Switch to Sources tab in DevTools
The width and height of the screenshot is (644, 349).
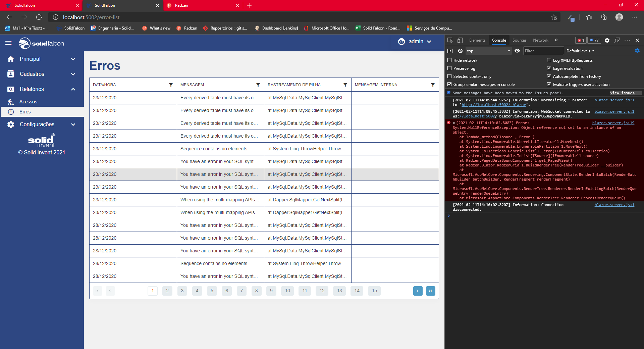coord(520,40)
